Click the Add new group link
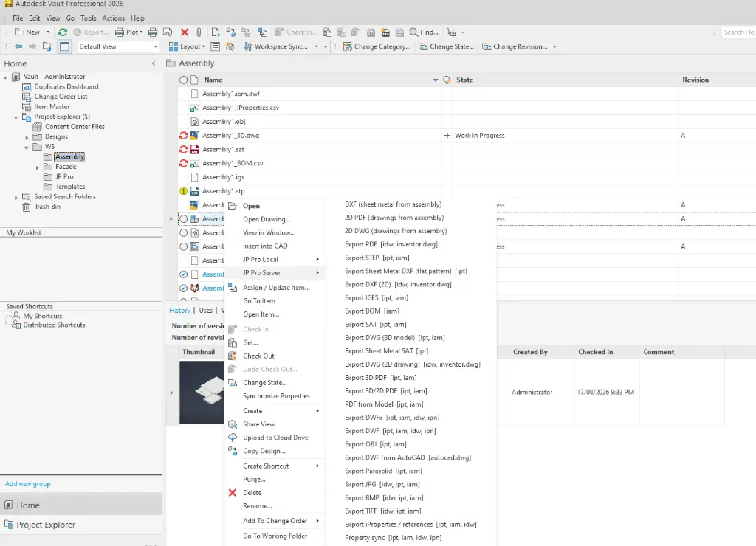This screenshot has width=756, height=546. (28, 483)
